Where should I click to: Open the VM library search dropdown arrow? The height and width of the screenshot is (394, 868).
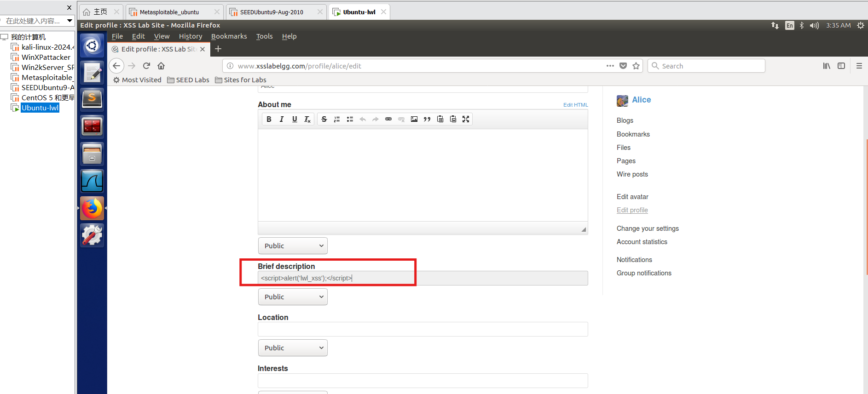point(69,21)
